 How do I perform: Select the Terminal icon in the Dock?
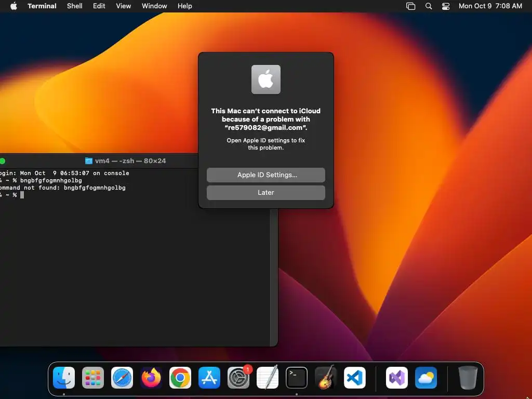click(x=297, y=378)
